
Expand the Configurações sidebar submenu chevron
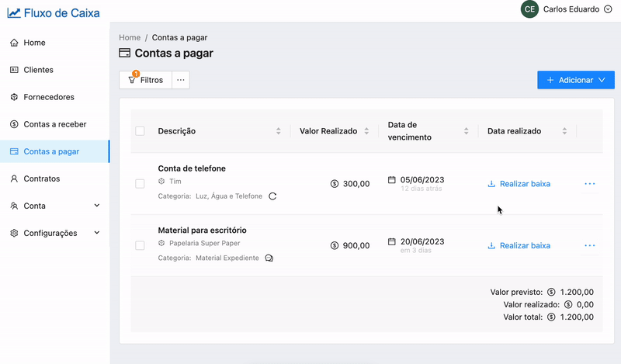pyautogui.click(x=97, y=233)
